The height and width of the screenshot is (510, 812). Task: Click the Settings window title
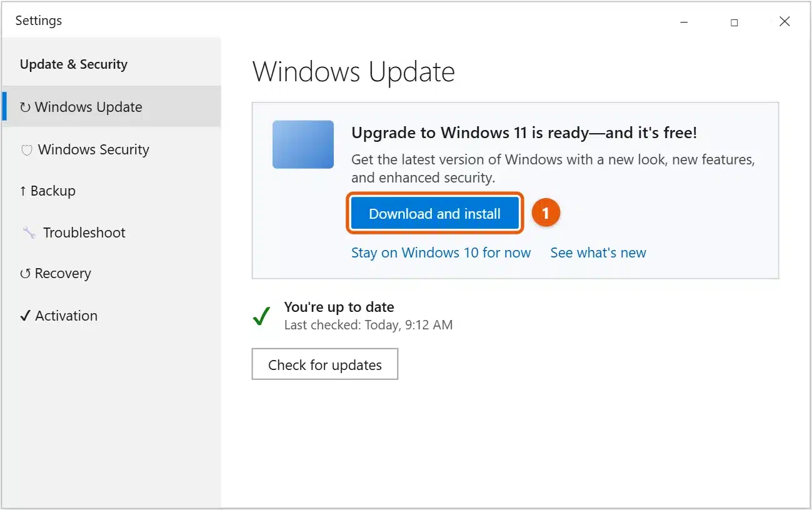click(39, 21)
